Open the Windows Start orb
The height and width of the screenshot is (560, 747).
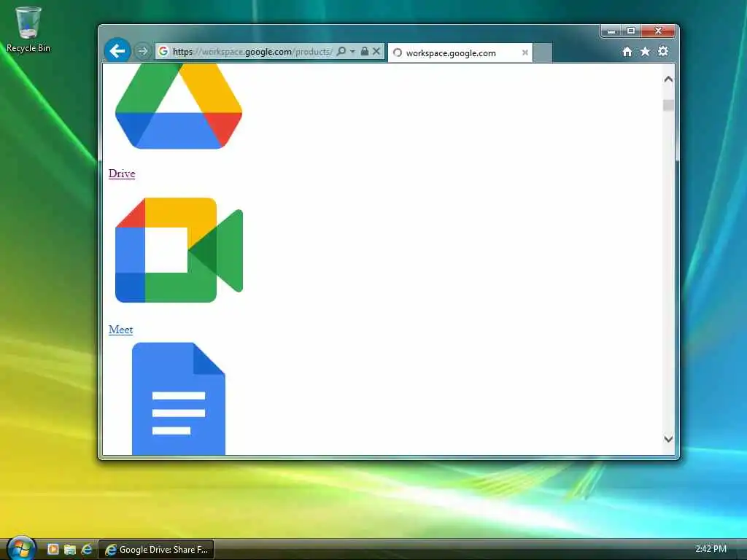(20, 548)
